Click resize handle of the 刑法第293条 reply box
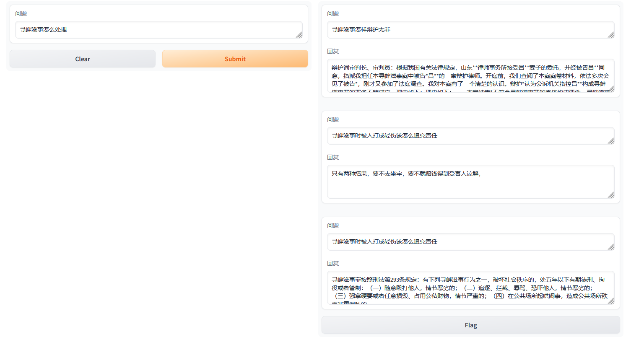 tap(611, 301)
